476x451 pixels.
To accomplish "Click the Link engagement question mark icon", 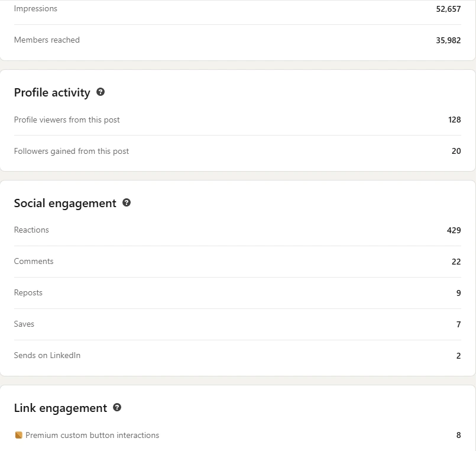I will tap(117, 408).
